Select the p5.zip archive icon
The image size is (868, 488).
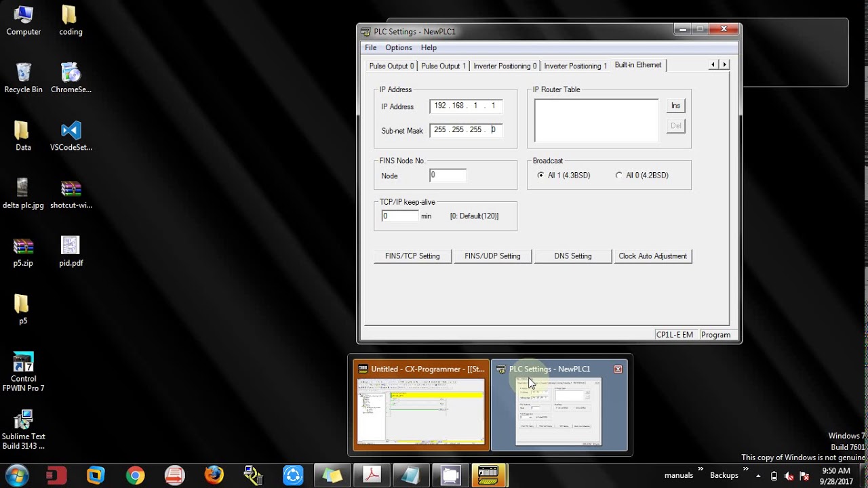click(x=23, y=251)
